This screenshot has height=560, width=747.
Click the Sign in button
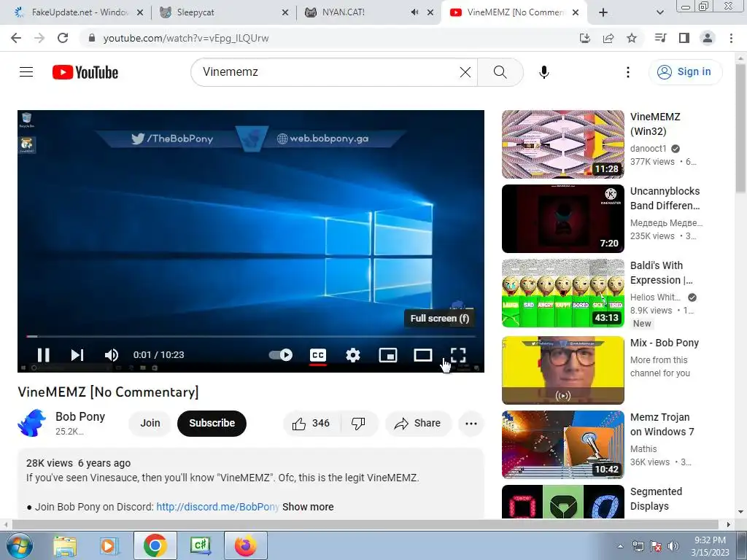pos(684,72)
